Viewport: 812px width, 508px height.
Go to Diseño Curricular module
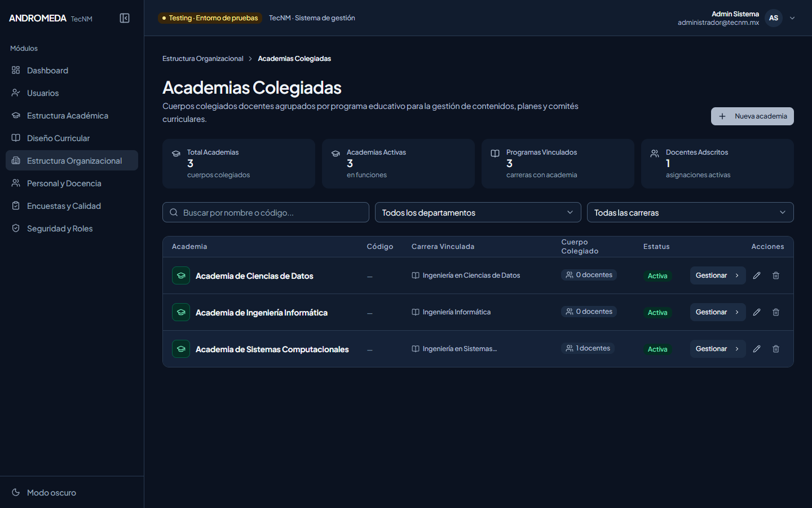click(72, 138)
